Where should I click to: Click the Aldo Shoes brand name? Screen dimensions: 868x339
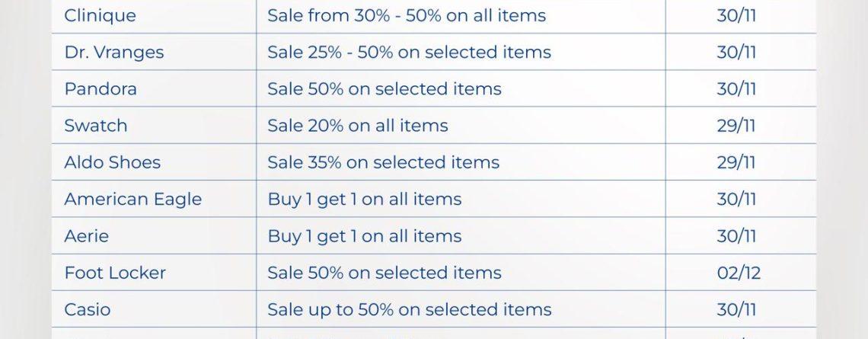(x=112, y=162)
